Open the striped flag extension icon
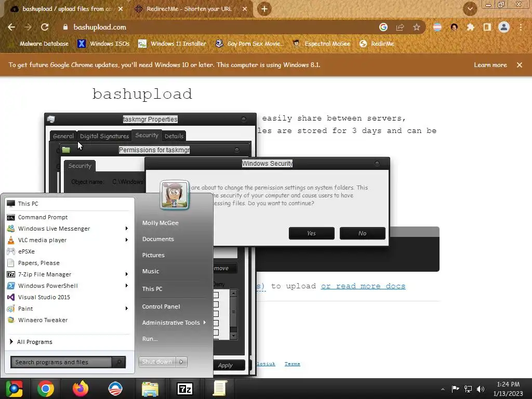The width and height of the screenshot is (532, 399). tap(437, 27)
